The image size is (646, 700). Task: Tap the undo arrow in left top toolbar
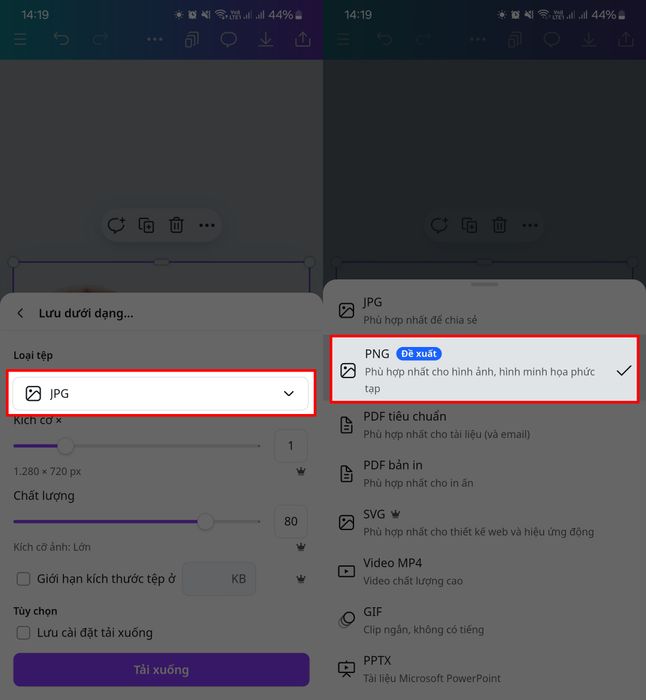[x=62, y=39]
